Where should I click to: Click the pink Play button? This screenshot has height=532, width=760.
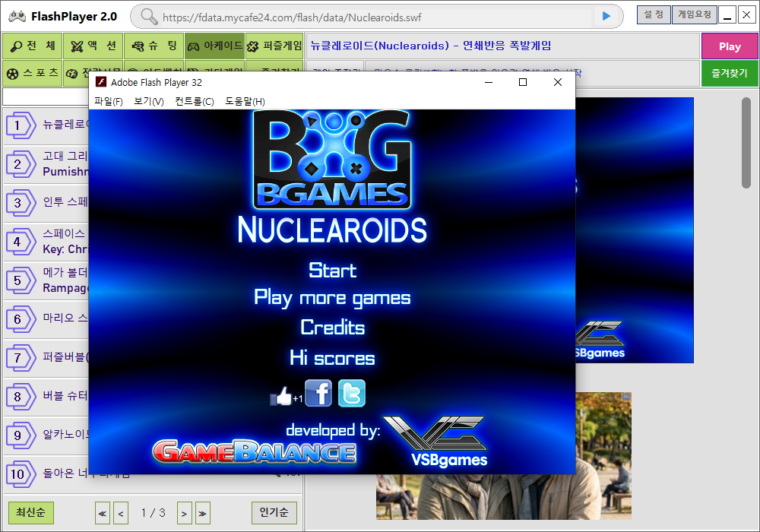(x=730, y=46)
